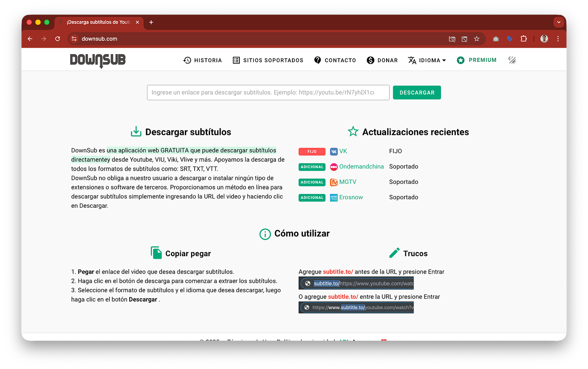Go back to the previous page
The width and height of the screenshot is (588, 369).
pyautogui.click(x=30, y=39)
